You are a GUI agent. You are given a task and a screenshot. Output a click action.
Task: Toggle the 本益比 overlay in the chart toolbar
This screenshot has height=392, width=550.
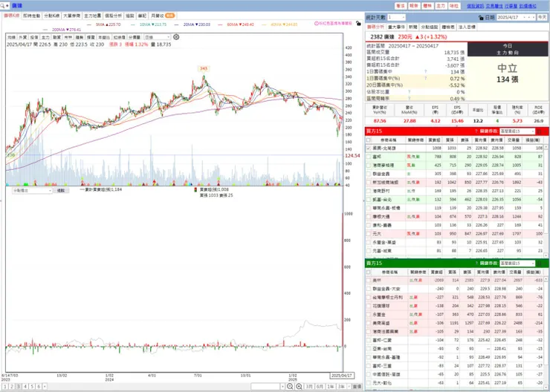coord(104,37)
